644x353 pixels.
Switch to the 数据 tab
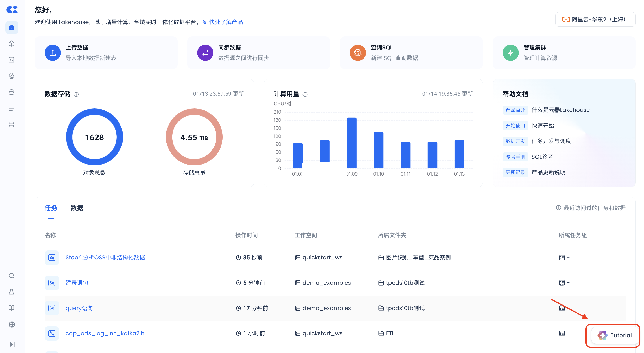tap(77, 208)
